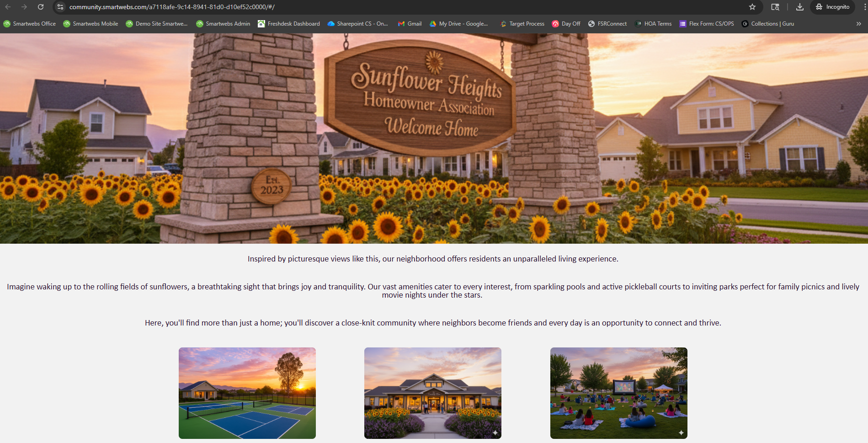868x443 pixels.
Task: Click the browser back arrow
Action: [8, 7]
